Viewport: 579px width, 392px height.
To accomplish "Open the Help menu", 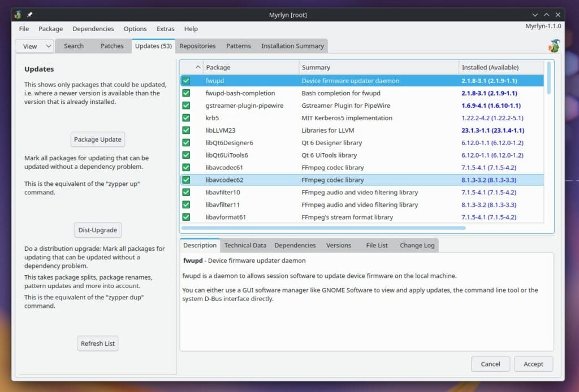I will (x=191, y=29).
